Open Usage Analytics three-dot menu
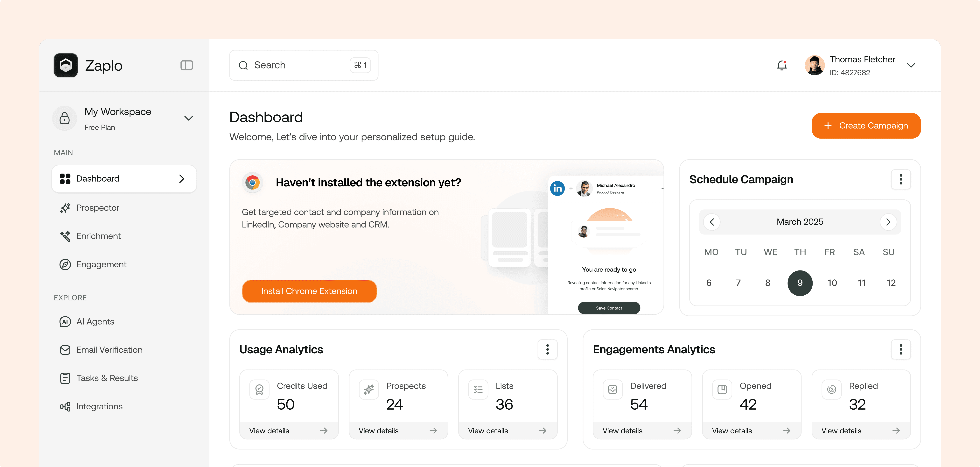980x467 pixels. [x=547, y=349]
